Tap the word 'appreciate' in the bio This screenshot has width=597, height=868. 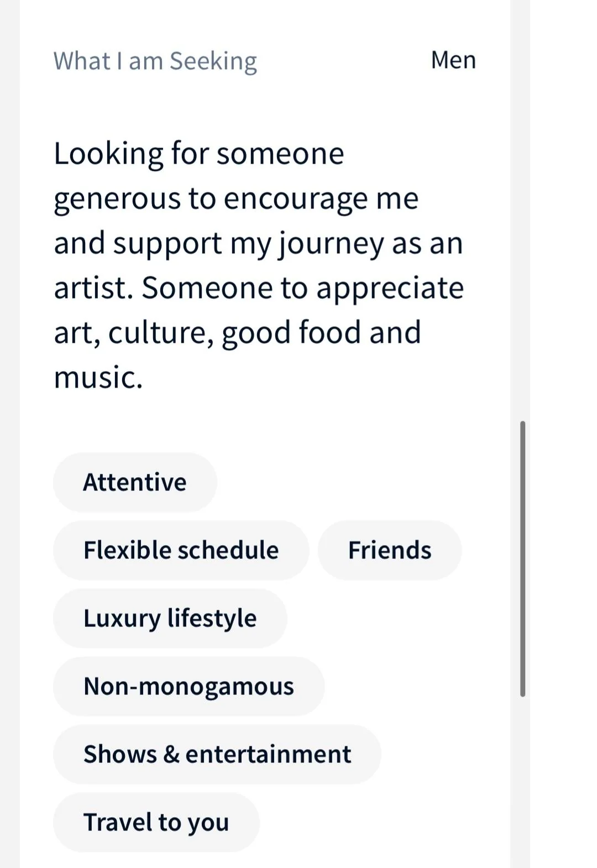390,288
